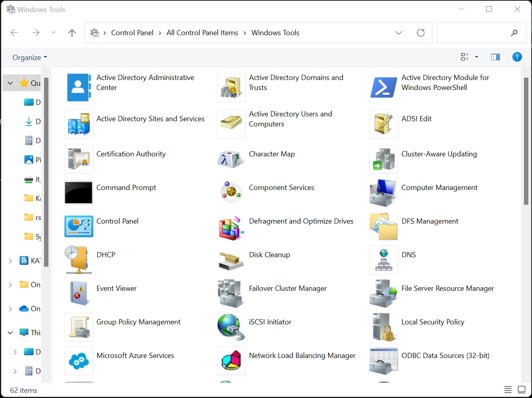This screenshot has height=398, width=532.
Task: Select the DFS Management icon
Action: pyautogui.click(x=384, y=226)
